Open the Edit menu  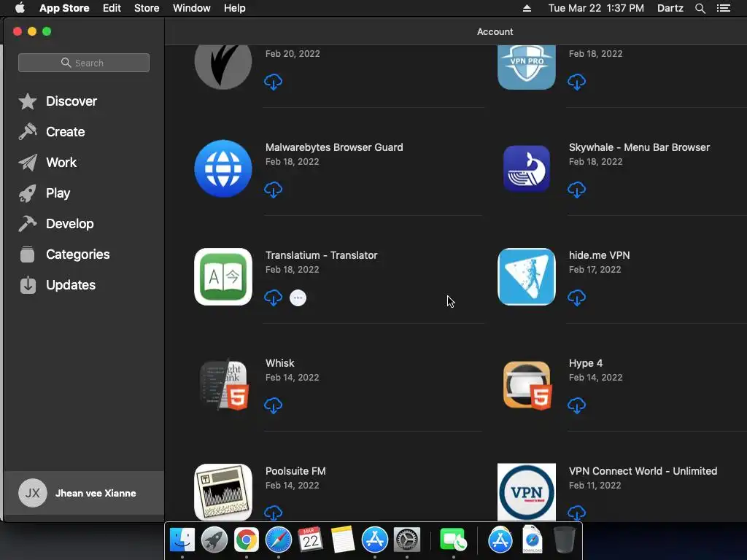click(112, 8)
